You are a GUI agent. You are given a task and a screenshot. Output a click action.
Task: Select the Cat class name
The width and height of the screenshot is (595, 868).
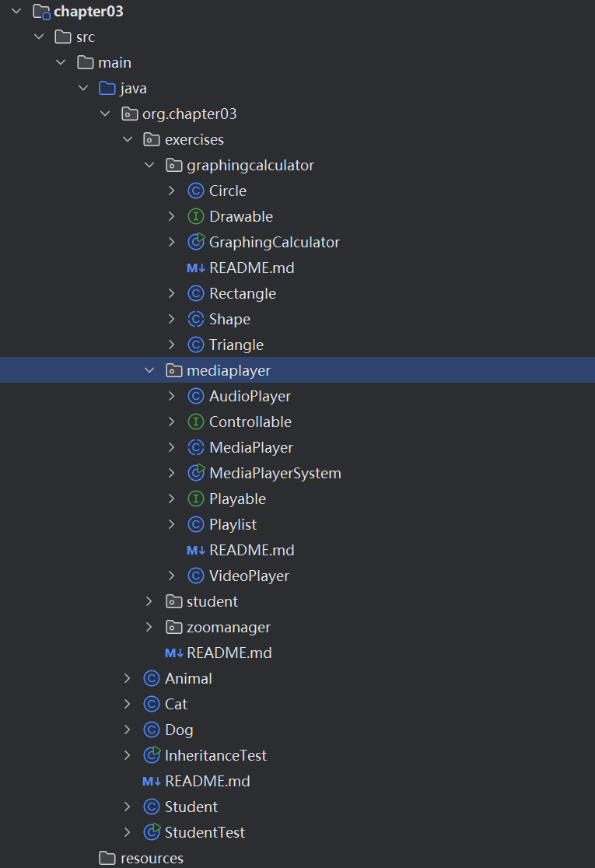coord(176,704)
